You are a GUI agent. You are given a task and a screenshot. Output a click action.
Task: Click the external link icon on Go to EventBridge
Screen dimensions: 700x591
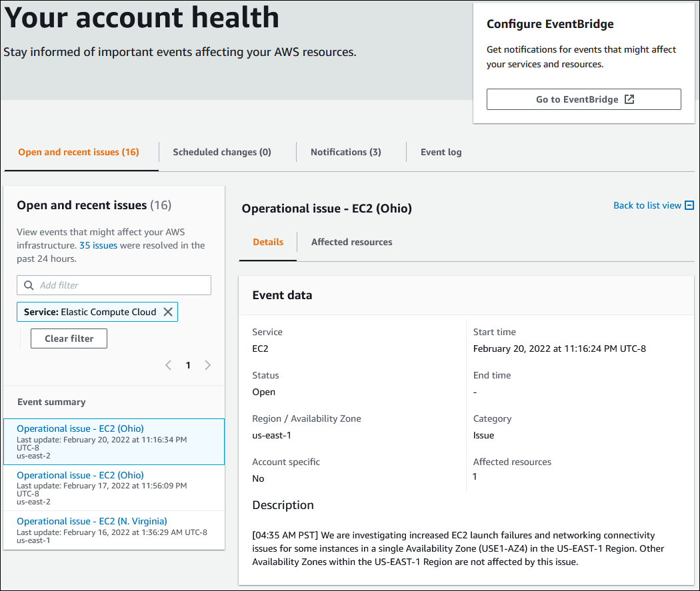629,99
